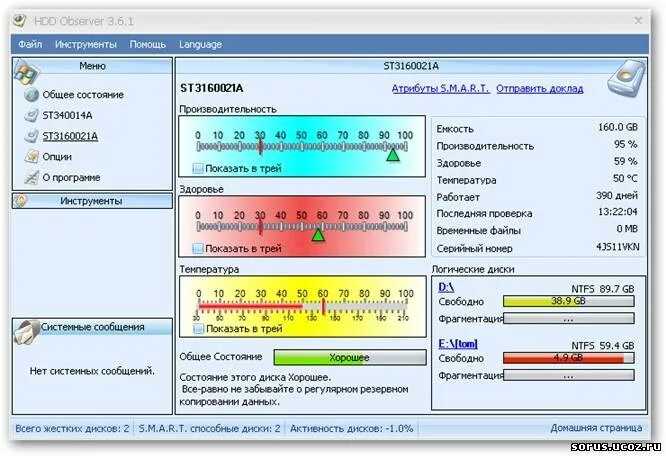Click the NTFS 59.4 GB label for E:\
Screen dimensions: 666x456
pyautogui.click(x=602, y=346)
